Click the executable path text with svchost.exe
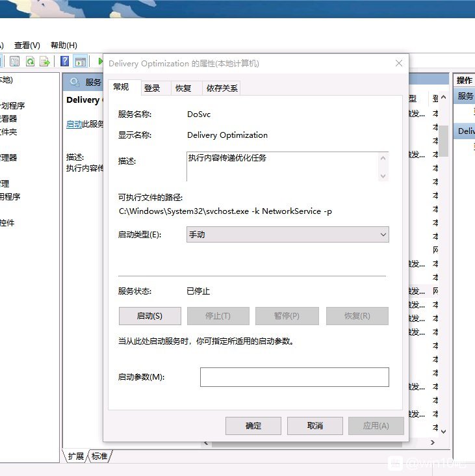Screen dimensions: 475x476 point(225,211)
